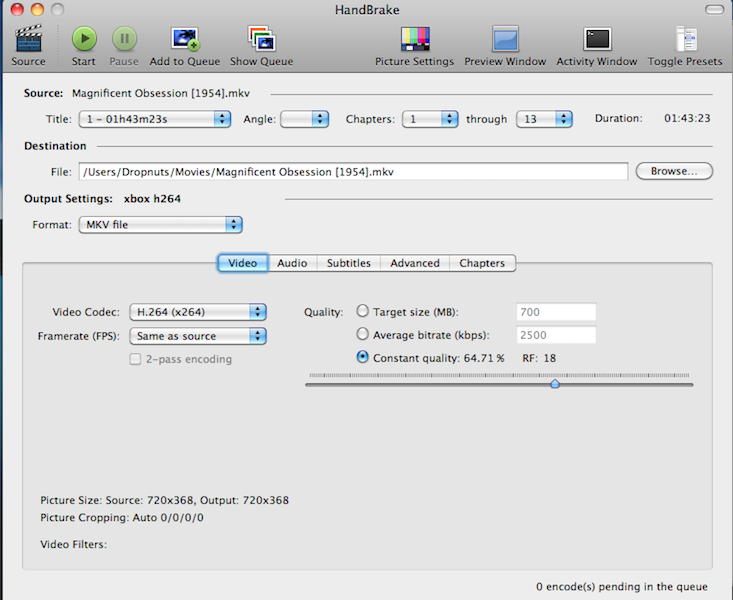Viewport: 733px width, 600px height.
Task: Open Picture Settings color bars icon
Action: point(415,38)
